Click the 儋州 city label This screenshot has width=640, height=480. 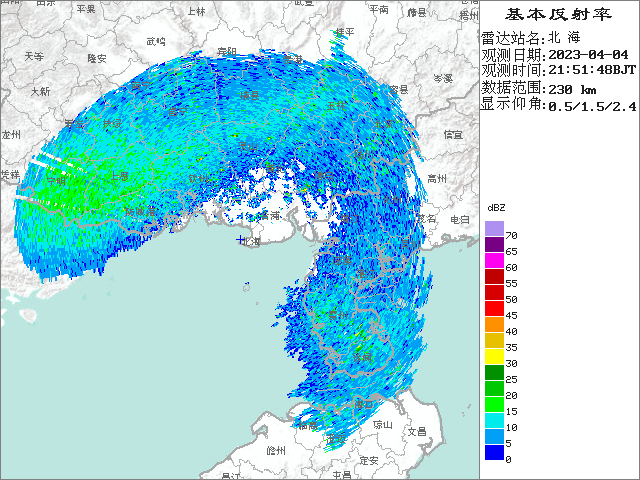tap(276, 451)
